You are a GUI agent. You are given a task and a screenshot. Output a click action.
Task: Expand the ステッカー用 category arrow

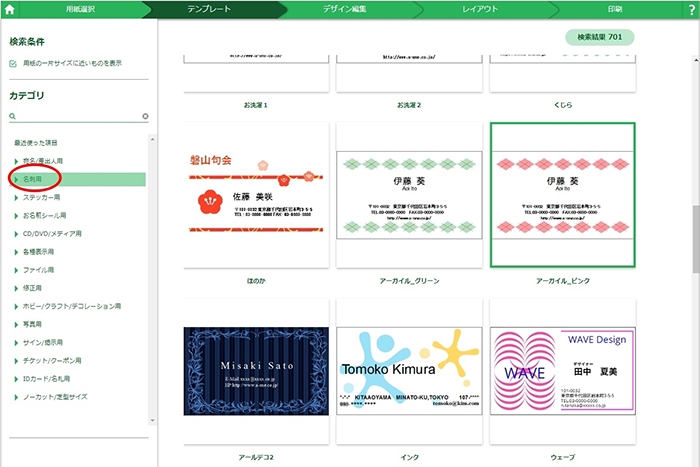pos(17,197)
